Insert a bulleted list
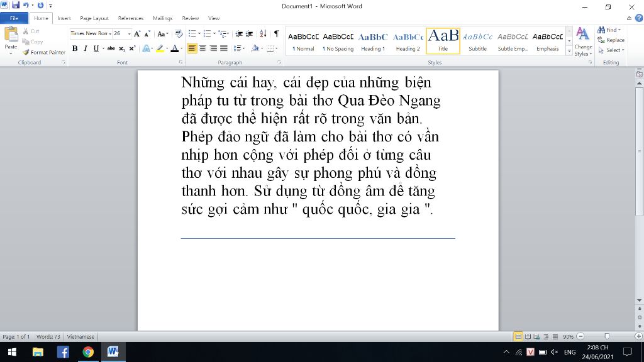Screen dimensions: 644x362 tap(192, 34)
